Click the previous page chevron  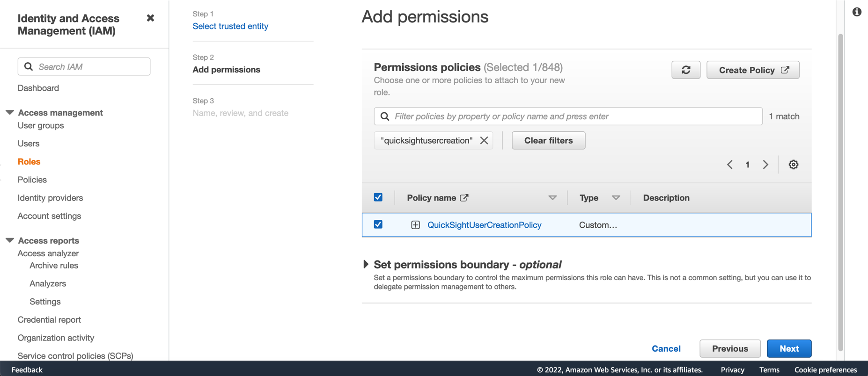[729, 165]
